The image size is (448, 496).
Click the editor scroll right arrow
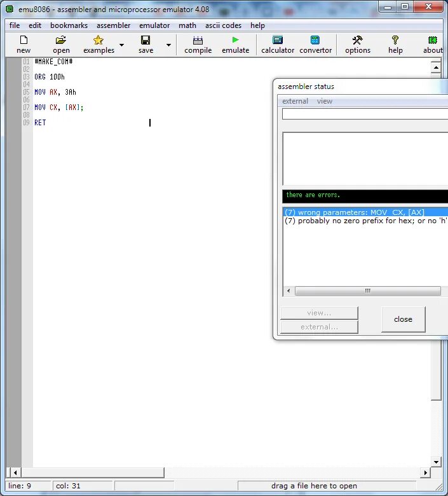[426, 472]
